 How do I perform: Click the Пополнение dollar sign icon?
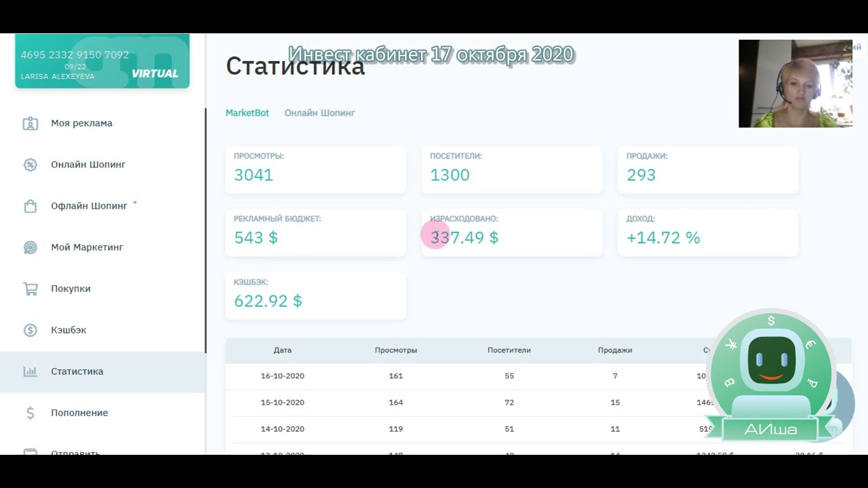[30, 413]
